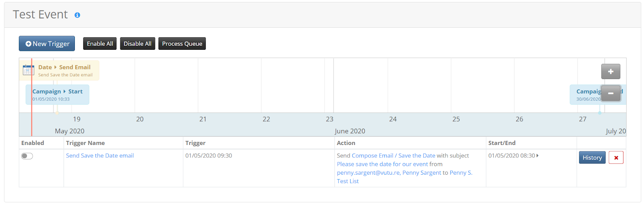Select the Campaign Start timeline event
The height and width of the screenshot is (204, 644).
(x=58, y=95)
